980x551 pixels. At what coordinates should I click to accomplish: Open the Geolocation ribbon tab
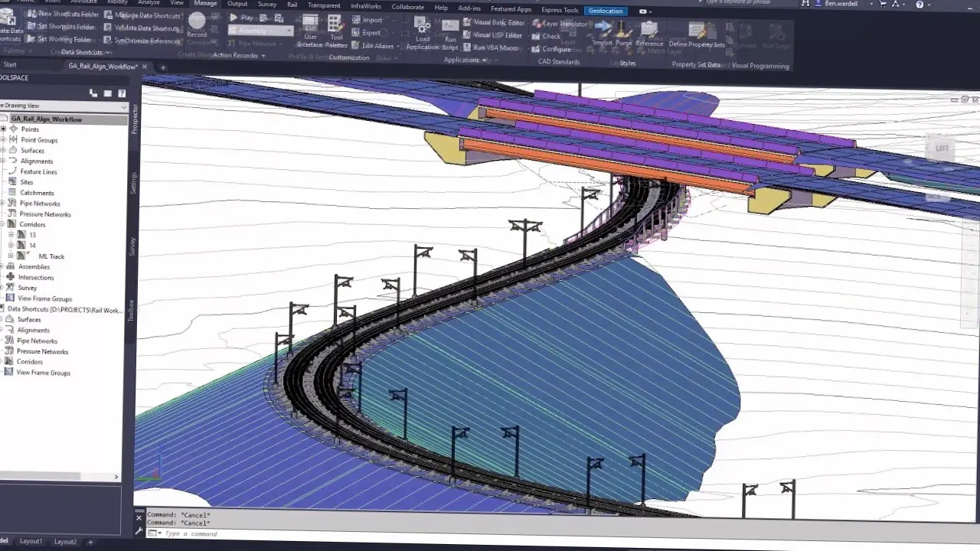point(606,11)
